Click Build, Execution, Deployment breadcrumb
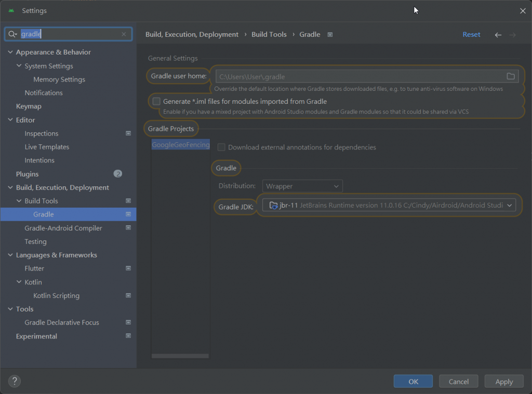Image resolution: width=532 pixels, height=394 pixels. click(x=192, y=35)
